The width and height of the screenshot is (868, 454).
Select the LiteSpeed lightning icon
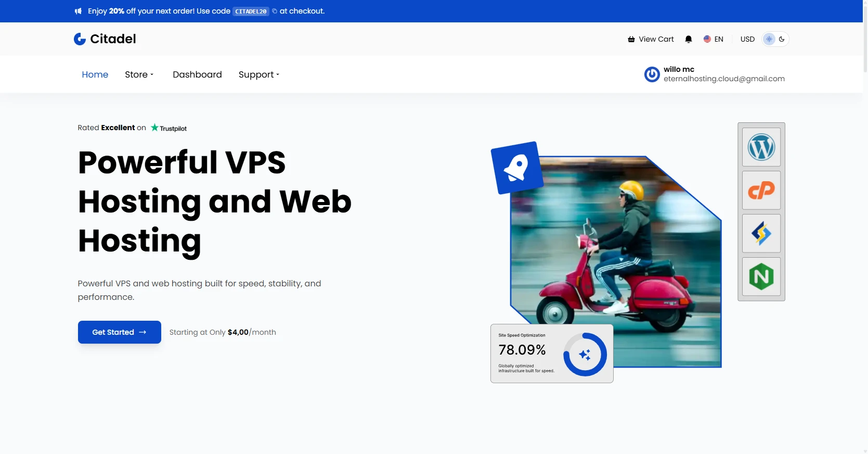(761, 234)
